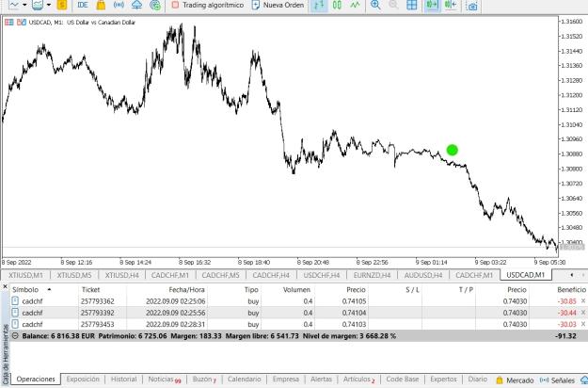Zoom in on the chart
This screenshot has width=588, height=388.
[x=375, y=6]
